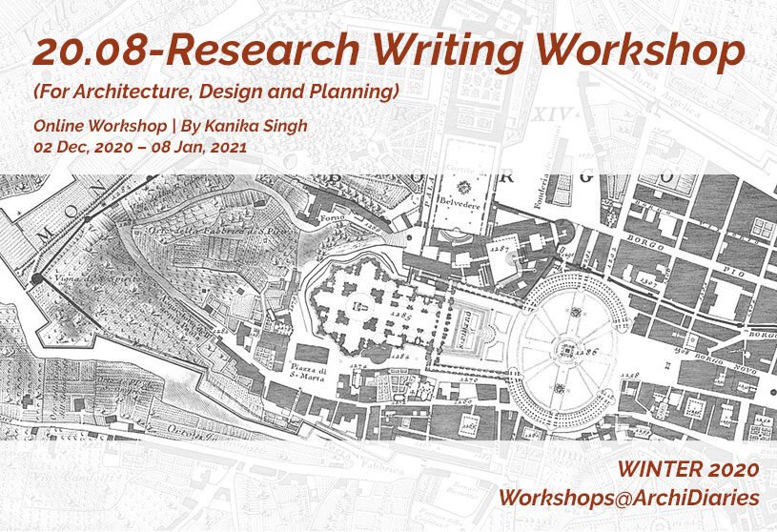This screenshot has height=532, width=777.
Task: Click the '20.08-Research Writing Workshop' title
Action: coord(389,51)
